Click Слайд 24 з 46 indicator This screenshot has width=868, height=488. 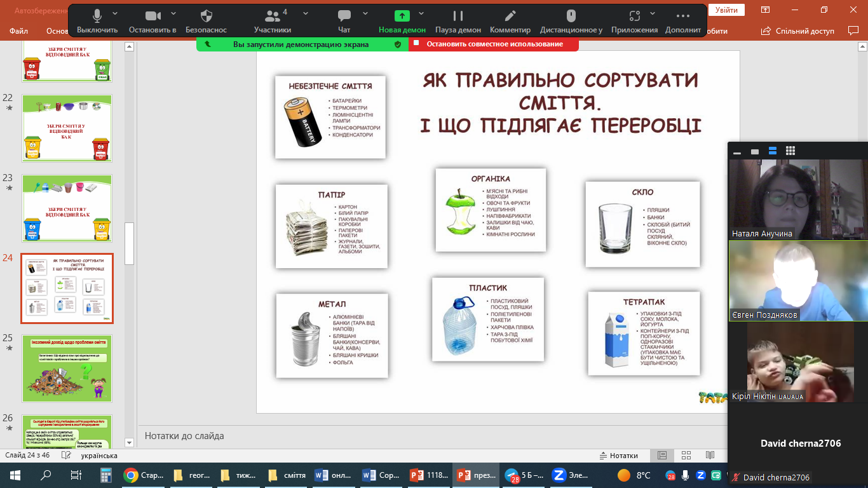(x=28, y=456)
